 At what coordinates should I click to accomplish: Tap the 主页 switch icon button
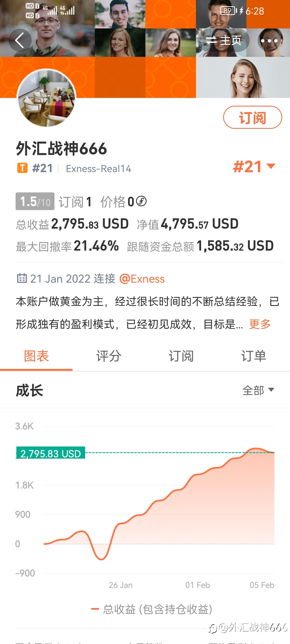pyautogui.click(x=223, y=41)
